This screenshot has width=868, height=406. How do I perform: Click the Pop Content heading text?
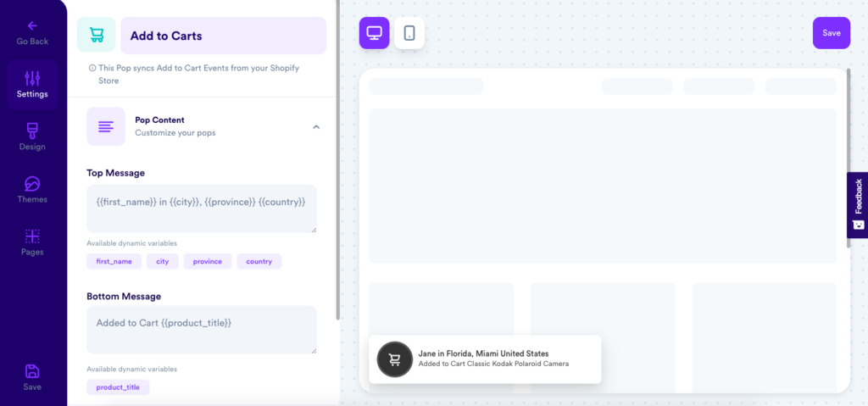(x=160, y=120)
